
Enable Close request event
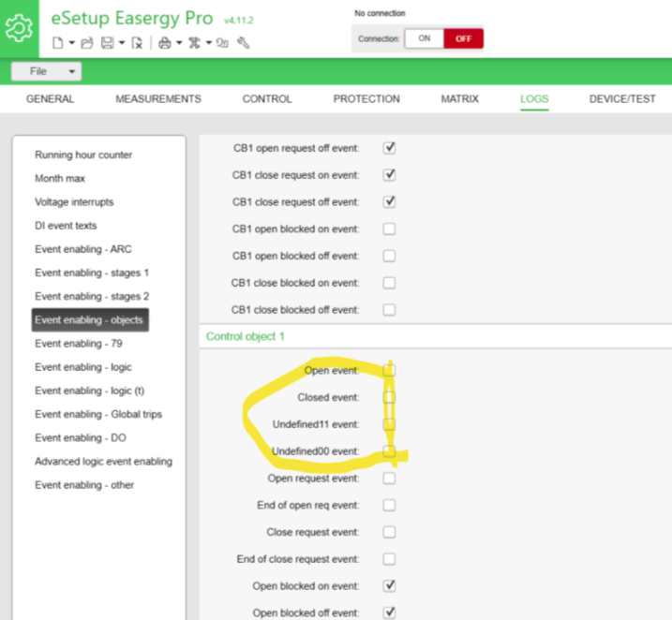[389, 532]
